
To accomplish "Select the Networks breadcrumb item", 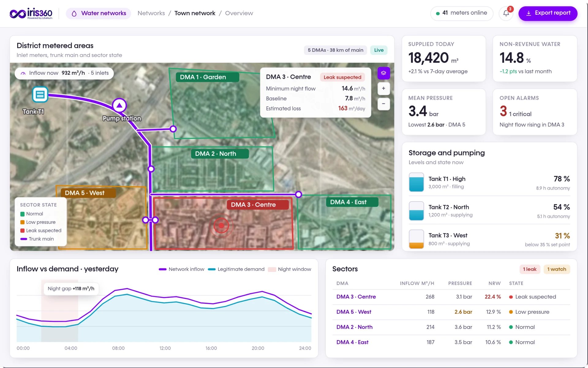I will [151, 13].
